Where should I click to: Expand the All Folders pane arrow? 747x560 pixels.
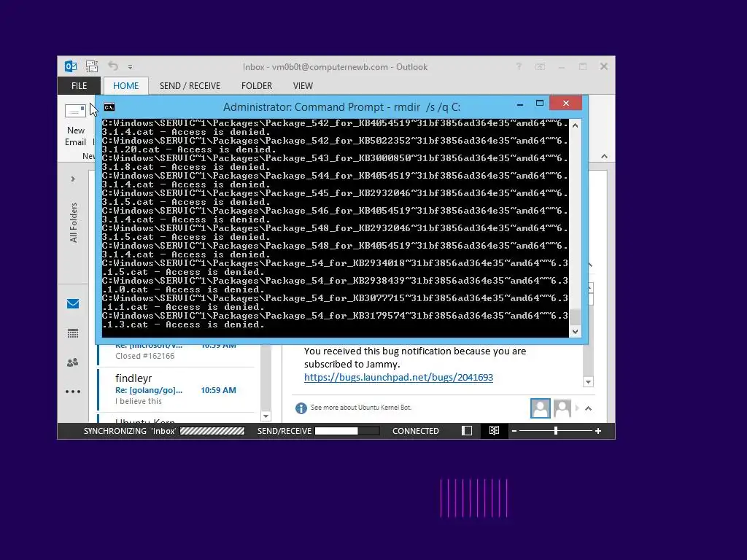73,179
